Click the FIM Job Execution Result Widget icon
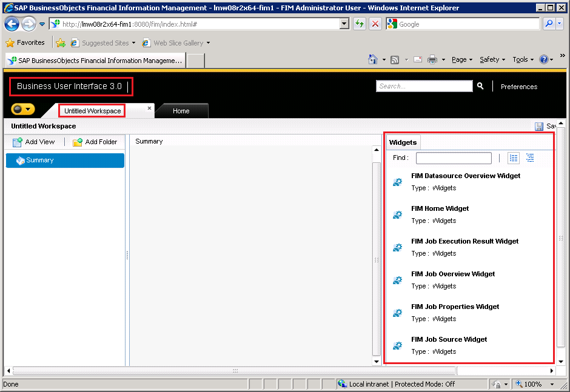The width and height of the screenshot is (570, 392). click(x=398, y=247)
